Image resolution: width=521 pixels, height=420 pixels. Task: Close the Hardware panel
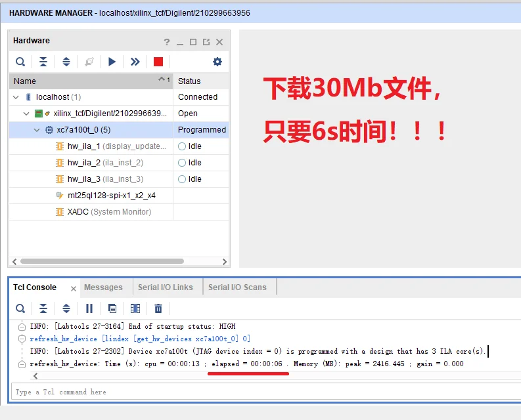tap(219, 42)
